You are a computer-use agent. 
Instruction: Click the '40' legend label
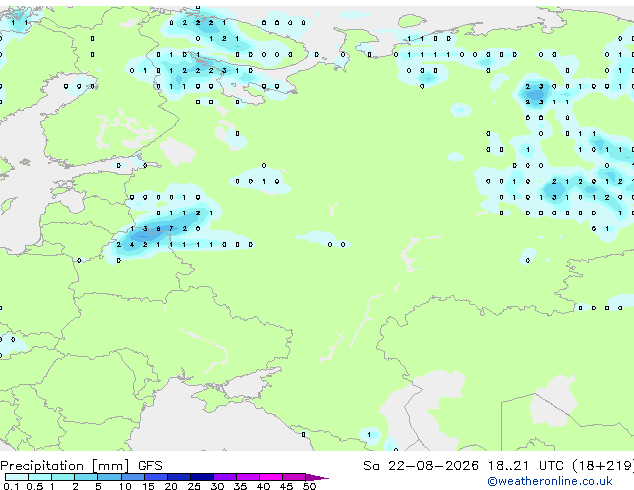263,486
